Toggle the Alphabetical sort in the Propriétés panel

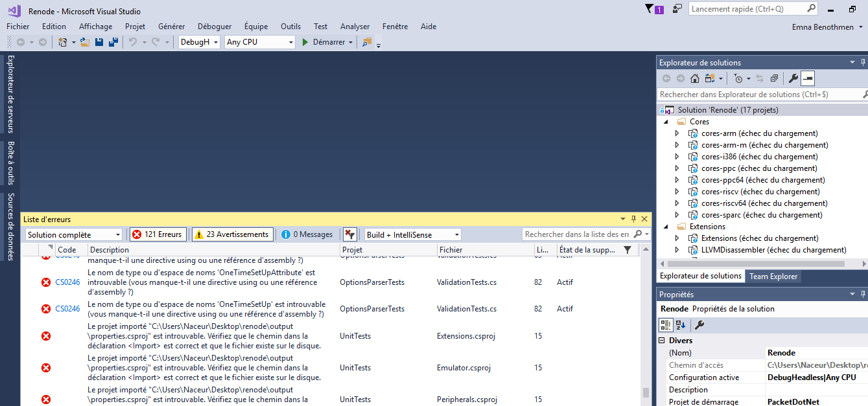tap(681, 325)
